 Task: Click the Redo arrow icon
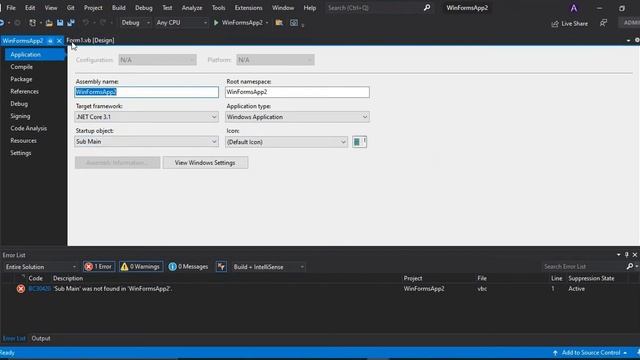point(103,23)
